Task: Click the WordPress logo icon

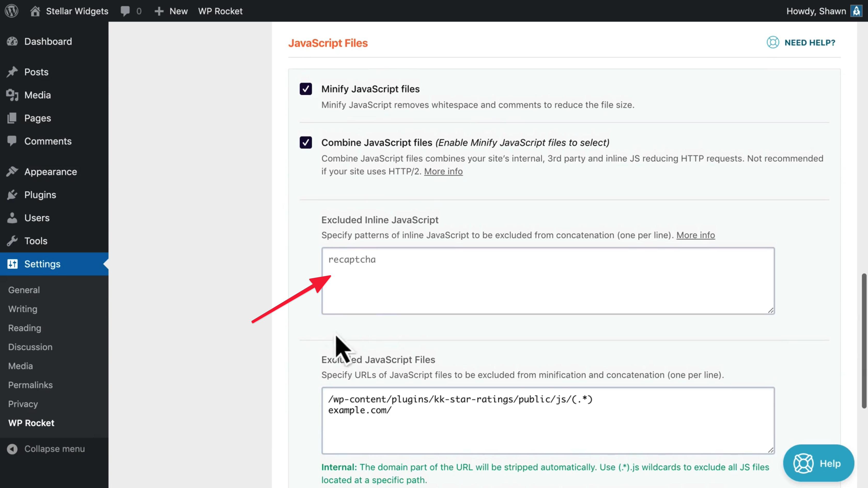Action: point(11,11)
